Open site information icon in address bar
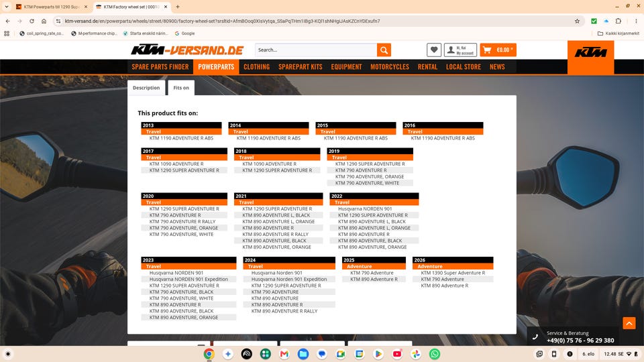This screenshot has height=362, width=644. [58, 21]
